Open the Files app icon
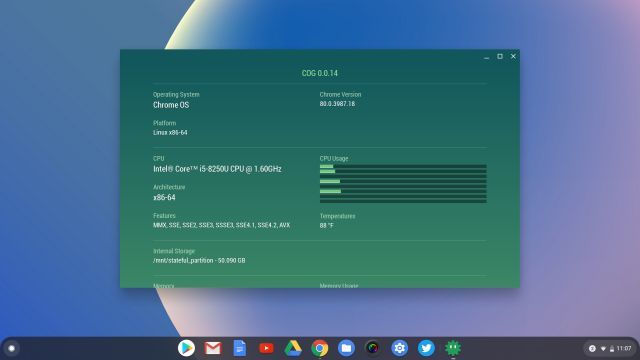This screenshot has height=360, width=640. coord(346,348)
